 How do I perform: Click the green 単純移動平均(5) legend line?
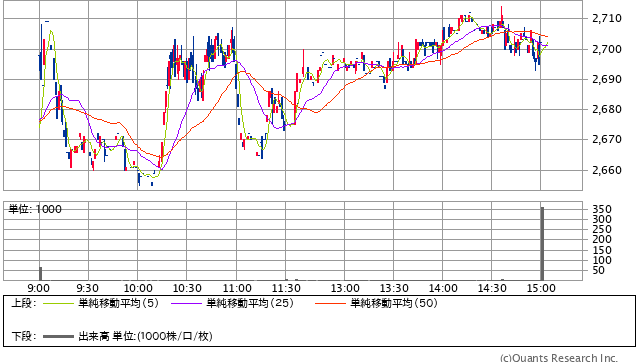59,303
